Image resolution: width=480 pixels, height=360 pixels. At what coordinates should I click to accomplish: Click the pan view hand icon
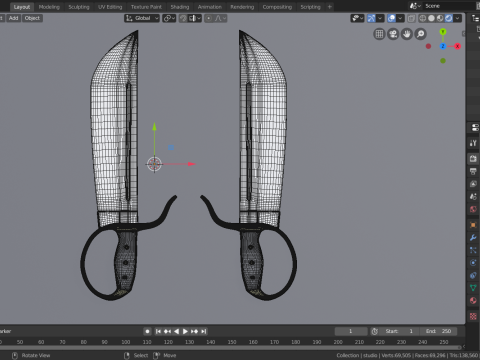(x=407, y=34)
